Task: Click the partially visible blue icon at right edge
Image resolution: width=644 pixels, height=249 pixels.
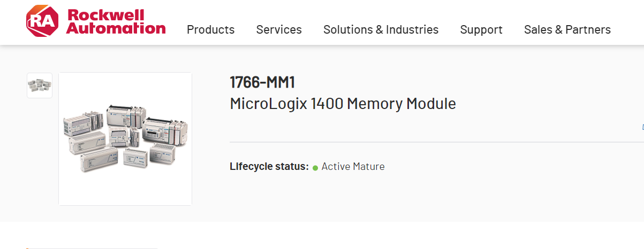Action: 642,127
